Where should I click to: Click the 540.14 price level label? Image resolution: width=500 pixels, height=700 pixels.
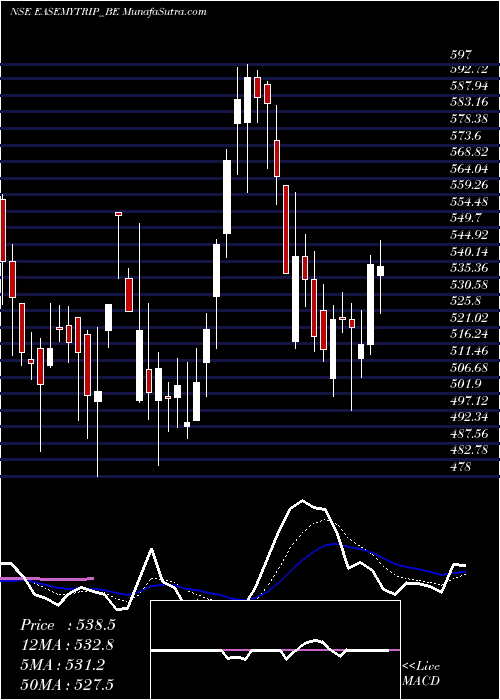(469, 251)
